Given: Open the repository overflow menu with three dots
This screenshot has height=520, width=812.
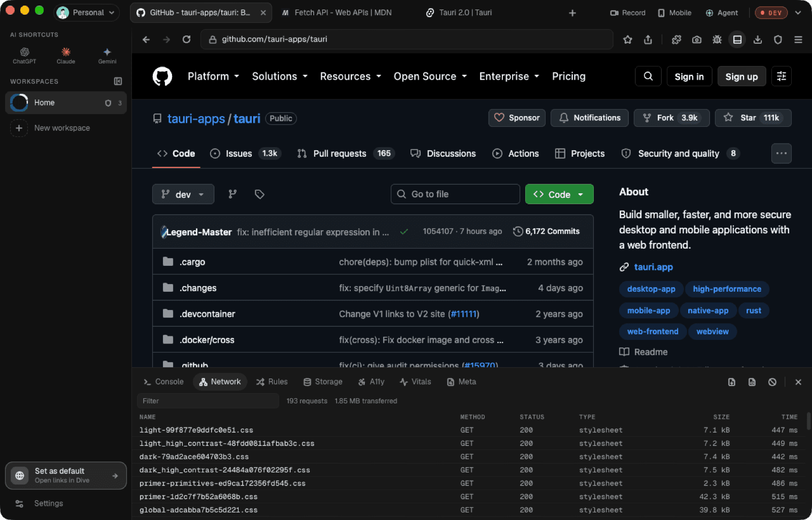Looking at the screenshot, I should [x=782, y=153].
